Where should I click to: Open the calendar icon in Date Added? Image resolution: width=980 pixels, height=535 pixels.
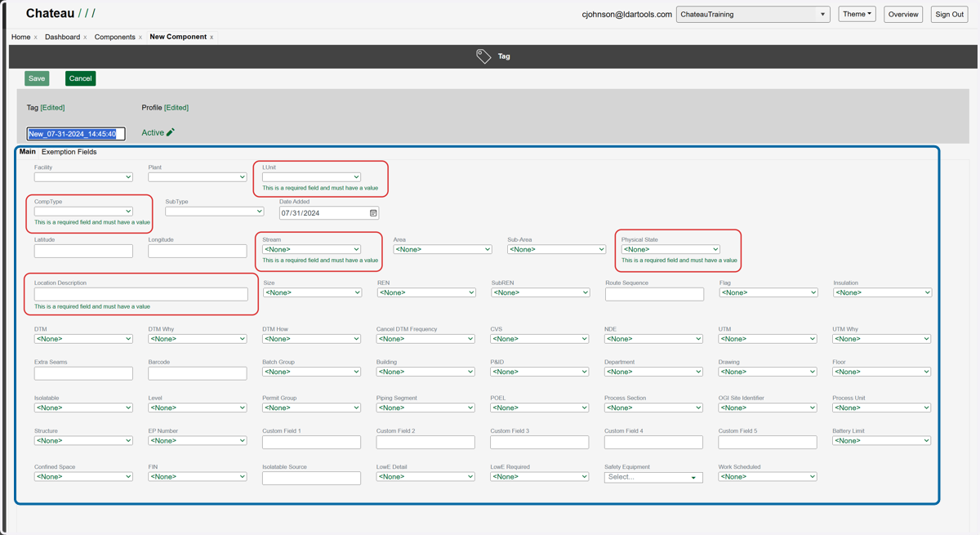(373, 213)
